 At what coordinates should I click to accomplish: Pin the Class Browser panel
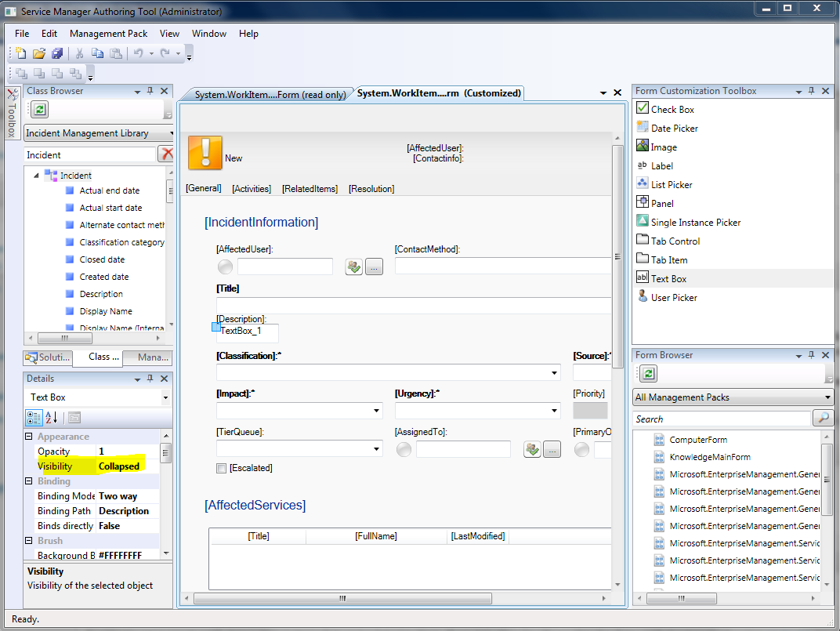point(150,91)
